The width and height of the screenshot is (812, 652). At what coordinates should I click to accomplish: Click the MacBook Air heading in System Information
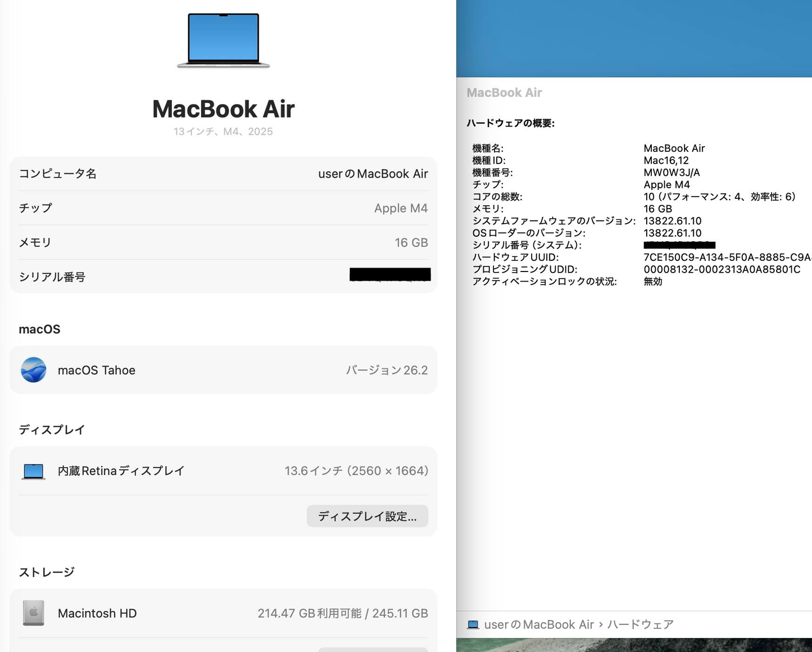click(x=504, y=93)
